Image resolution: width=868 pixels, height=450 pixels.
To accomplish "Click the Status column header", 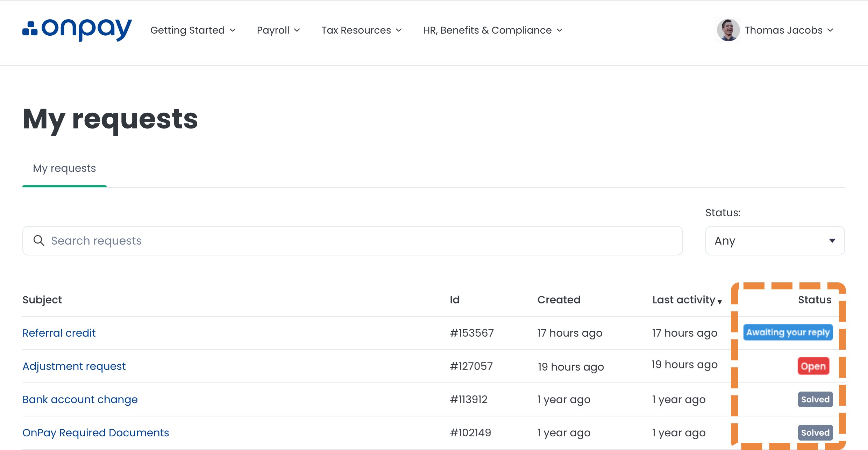I will pyautogui.click(x=814, y=300).
